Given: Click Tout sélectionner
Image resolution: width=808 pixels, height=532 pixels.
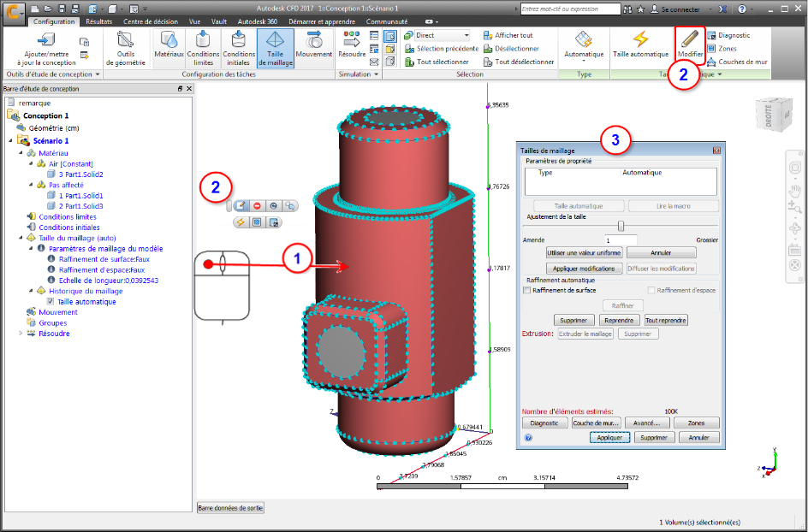Looking at the screenshot, I should pos(437,62).
